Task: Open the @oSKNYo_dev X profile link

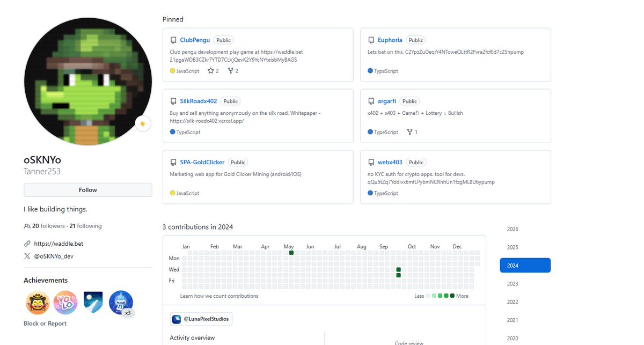Action: point(54,256)
